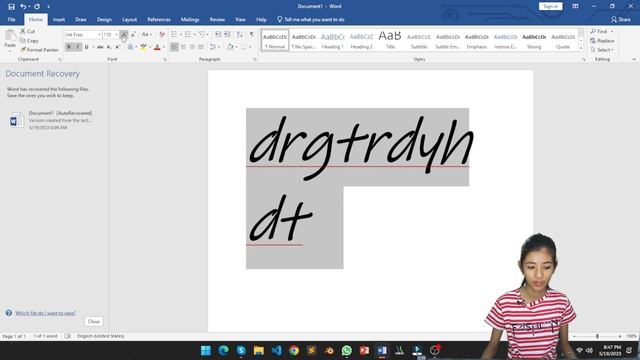The height and width of the screenshot is (360, 640).
Task: Increase the paragraph indent
Action: [x=227, y=35]
